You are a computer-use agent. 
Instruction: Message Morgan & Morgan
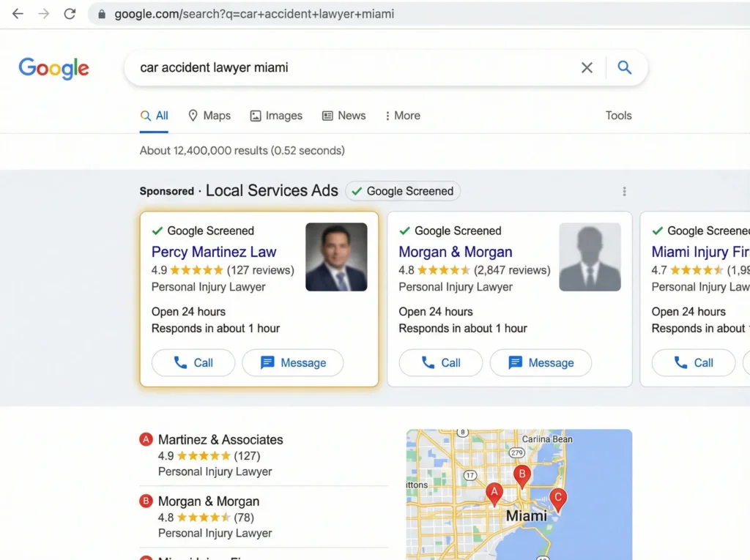[x=541, y=363]
